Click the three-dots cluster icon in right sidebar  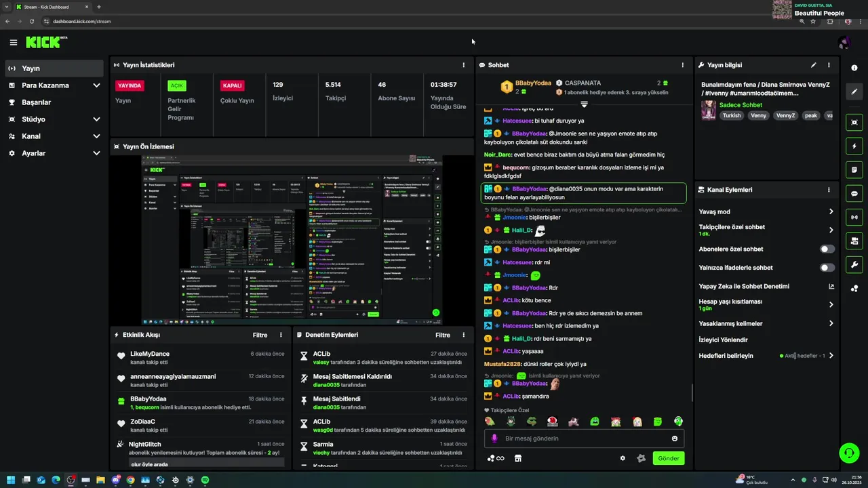[854, 288]
